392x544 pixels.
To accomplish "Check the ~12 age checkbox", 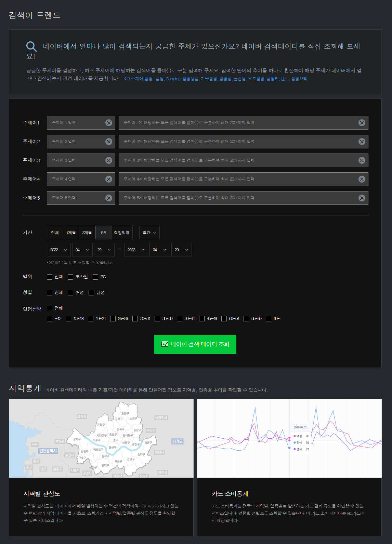I will click(50, 319).
